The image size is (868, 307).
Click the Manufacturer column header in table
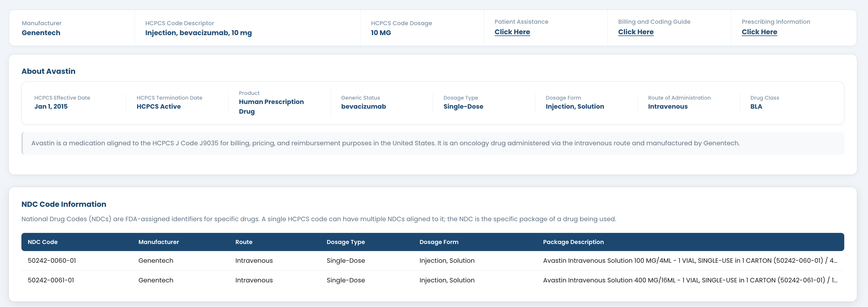[x=158, y=242]
